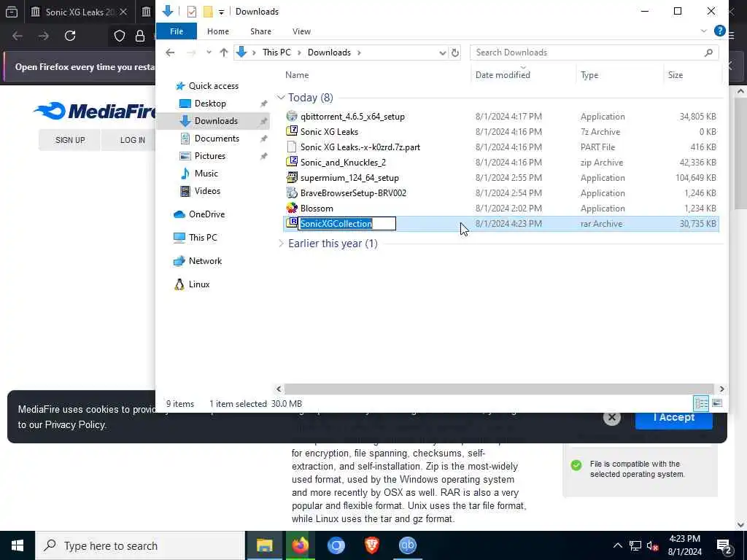The image size is (747, 560).
Task: Open recent locations dropdown arrow
Action: click(x=209, y=52)
